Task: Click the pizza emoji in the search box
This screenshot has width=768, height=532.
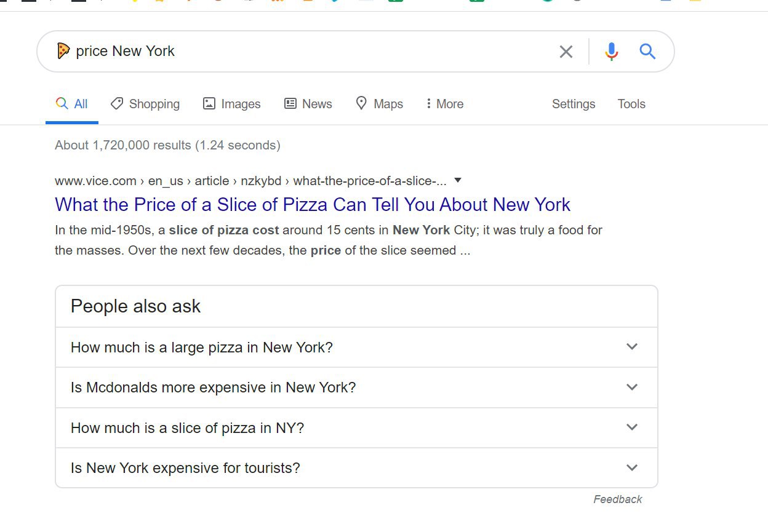Action: (x=63, y=51)
